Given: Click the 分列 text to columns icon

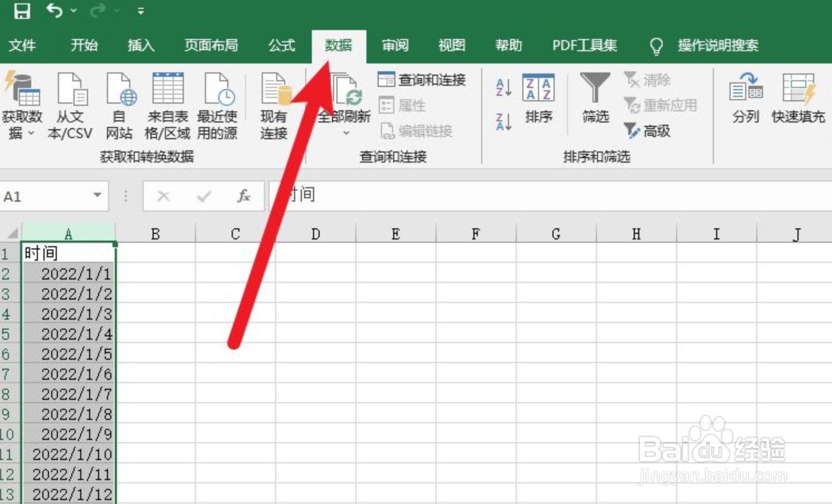Looking at the screenshot, I should [x=746, y=99].
